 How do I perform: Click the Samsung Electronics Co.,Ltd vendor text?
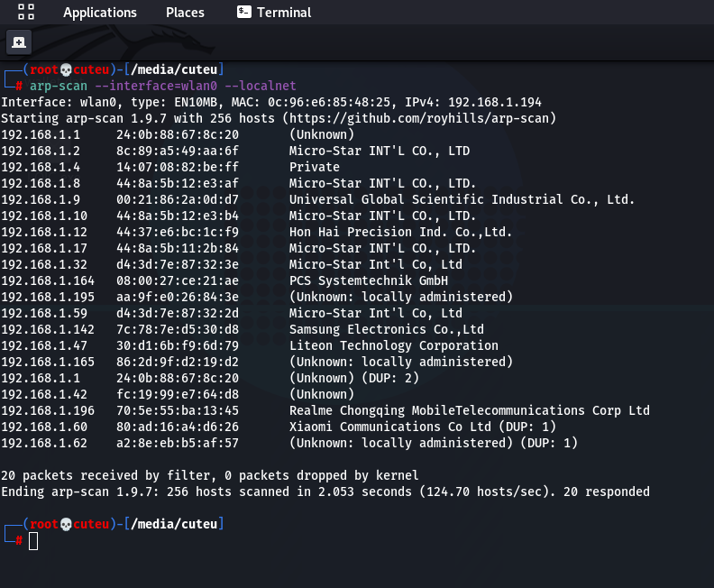point(386,329)
